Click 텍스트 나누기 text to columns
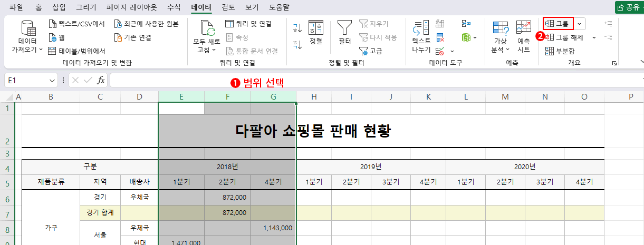This screenshot has height=245, width=644. point(421,37)
